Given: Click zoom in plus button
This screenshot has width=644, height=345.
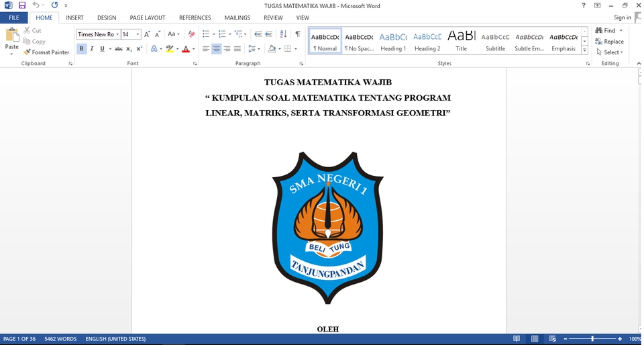Looking at the screenshot, I should [x=620, y=339].
